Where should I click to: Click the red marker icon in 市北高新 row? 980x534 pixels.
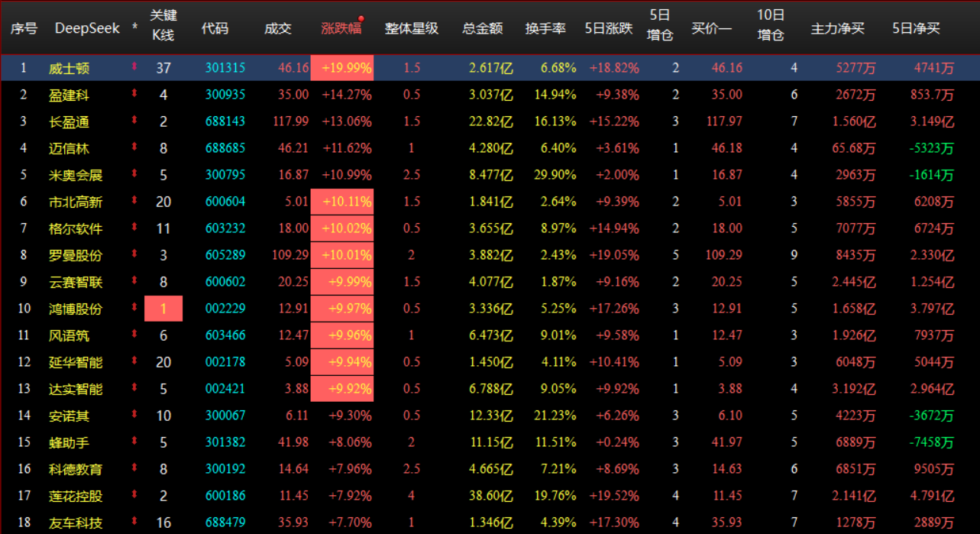[x=134, y=201]
